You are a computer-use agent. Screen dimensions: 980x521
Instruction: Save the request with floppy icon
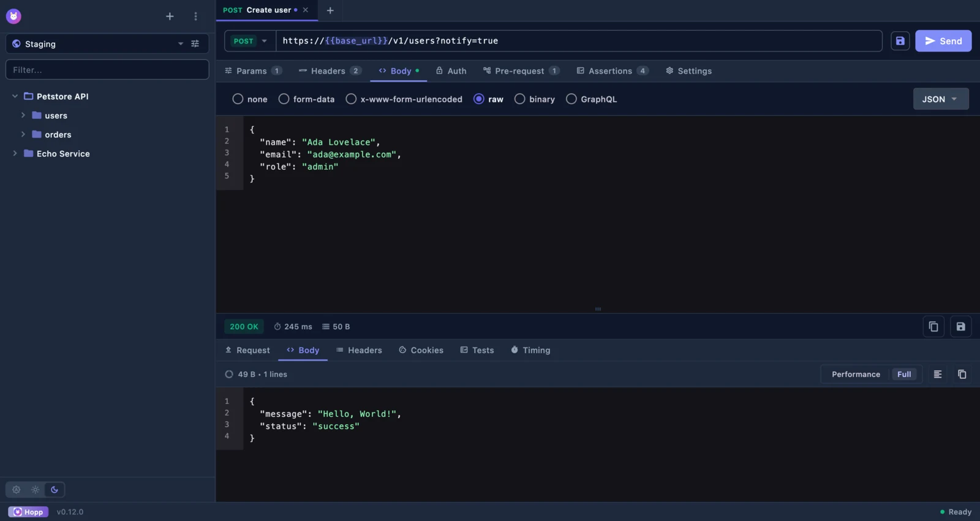[900, 41]
